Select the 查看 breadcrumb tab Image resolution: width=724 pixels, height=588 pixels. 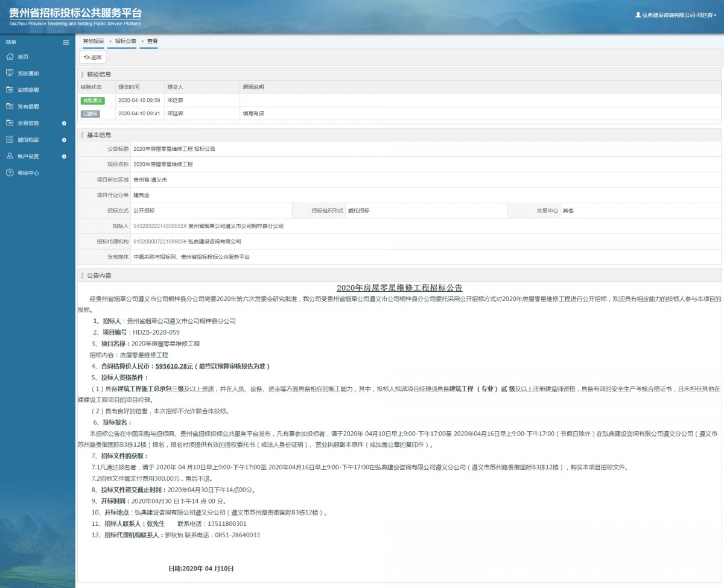pos(152,41)
